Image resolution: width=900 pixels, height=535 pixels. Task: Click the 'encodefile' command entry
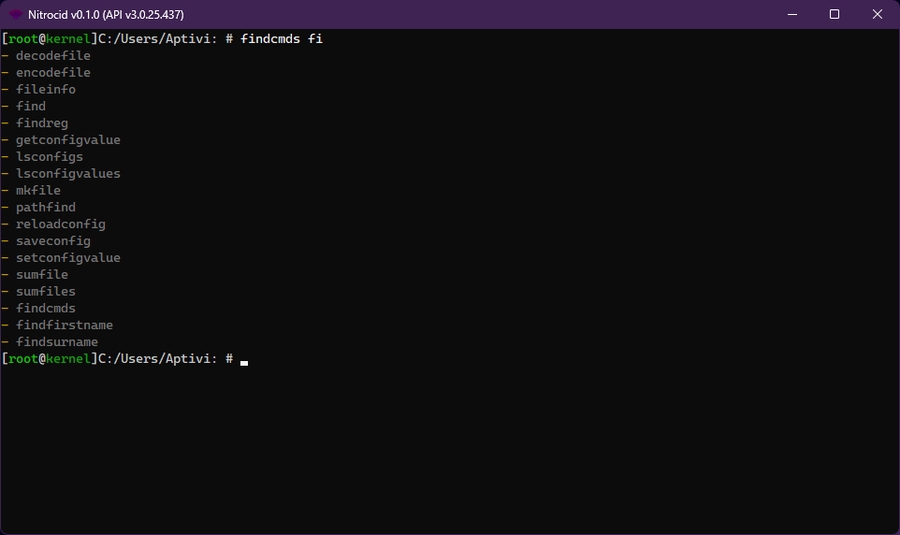53,73
